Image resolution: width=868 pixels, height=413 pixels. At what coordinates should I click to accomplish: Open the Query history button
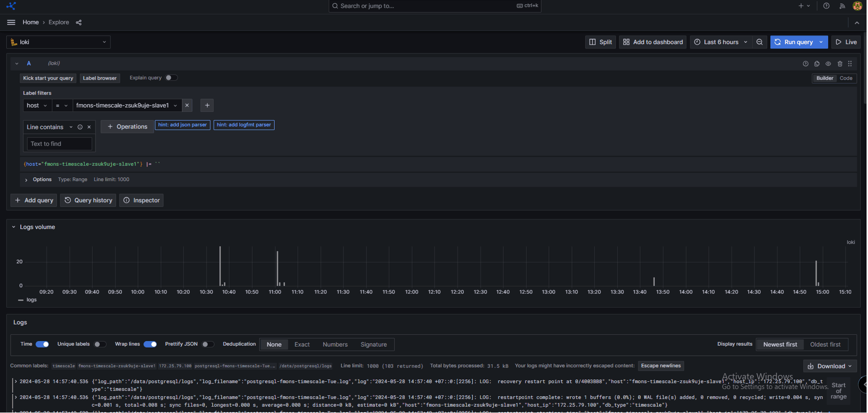click(88, 201)
